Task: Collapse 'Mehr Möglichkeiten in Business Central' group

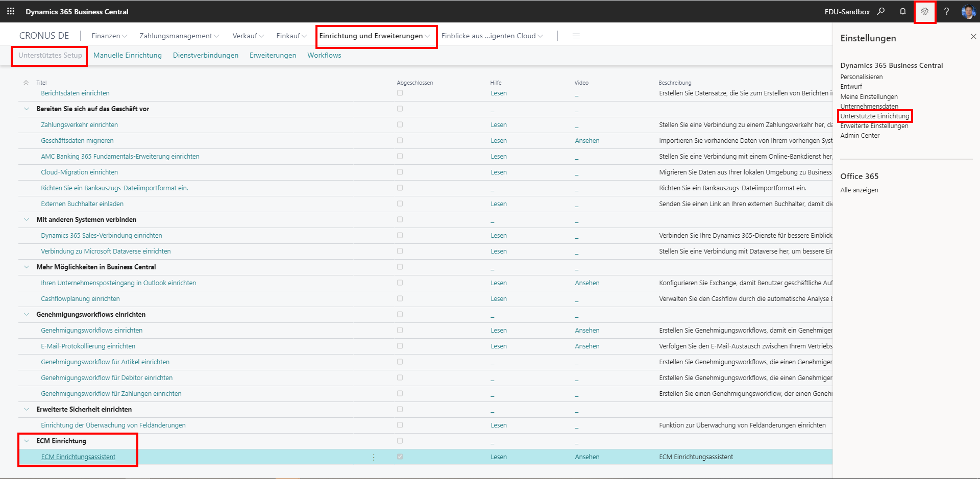Action: coord(27,267)
